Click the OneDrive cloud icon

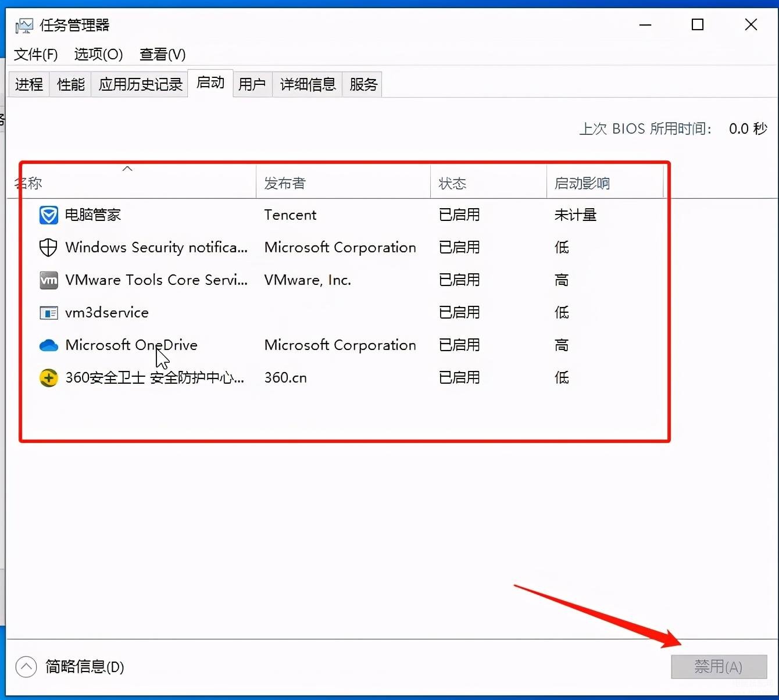click(48, 345)
